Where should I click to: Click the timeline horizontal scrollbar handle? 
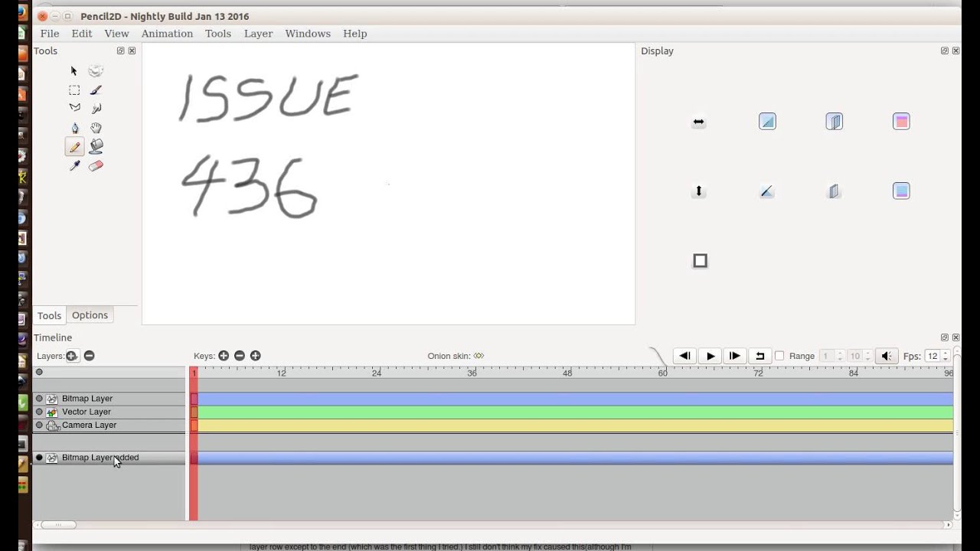58,525
